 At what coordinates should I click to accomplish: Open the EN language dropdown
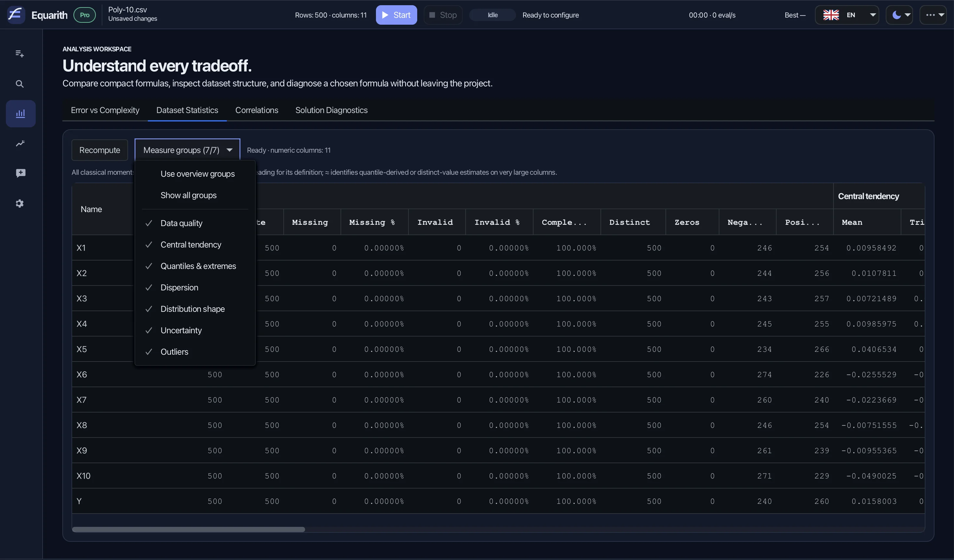point(847,15)
